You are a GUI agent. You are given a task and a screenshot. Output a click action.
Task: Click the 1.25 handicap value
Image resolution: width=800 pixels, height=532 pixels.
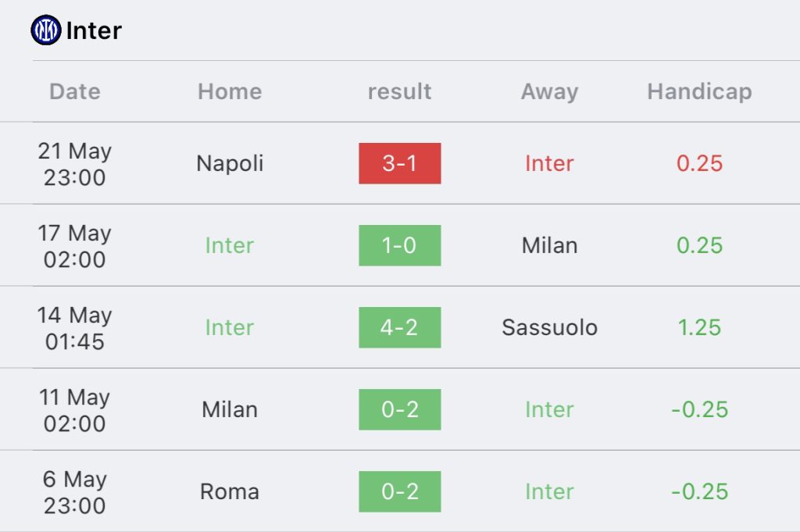click(x=699, y=327)
